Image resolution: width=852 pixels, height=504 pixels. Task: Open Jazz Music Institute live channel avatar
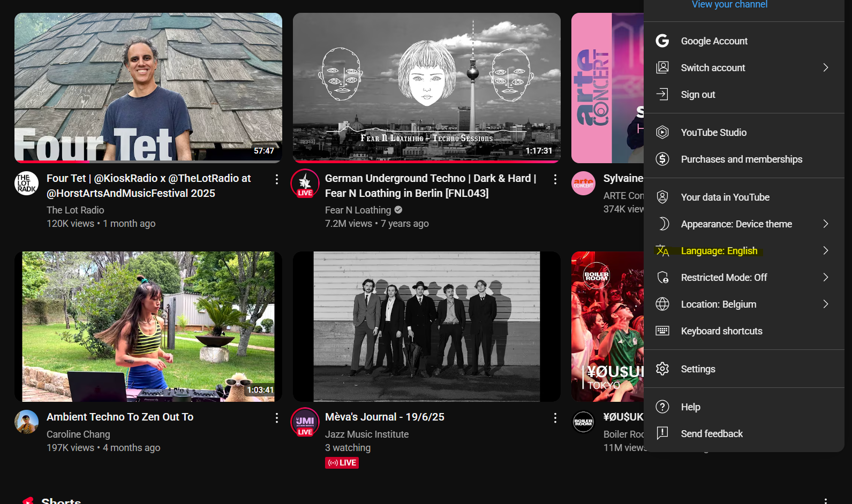305,422
